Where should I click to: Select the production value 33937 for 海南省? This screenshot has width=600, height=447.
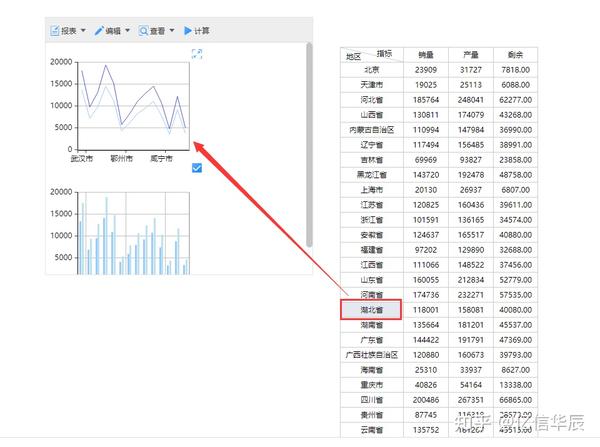tap(471, 370)
